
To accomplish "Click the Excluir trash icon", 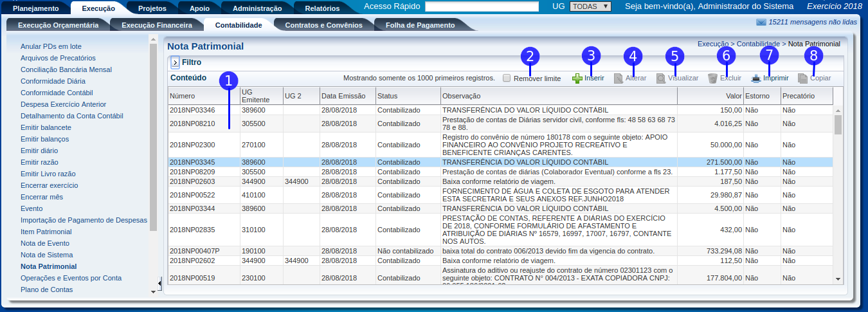I will coord(712,78).
